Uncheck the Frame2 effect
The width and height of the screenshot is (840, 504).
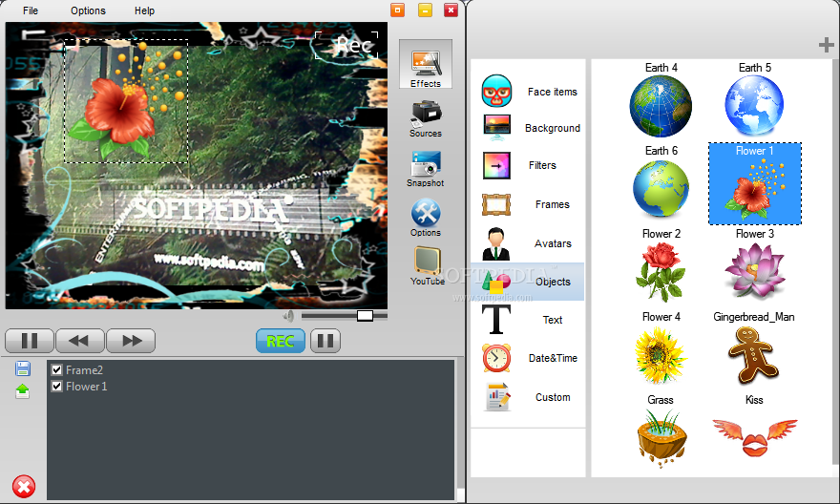56,369
